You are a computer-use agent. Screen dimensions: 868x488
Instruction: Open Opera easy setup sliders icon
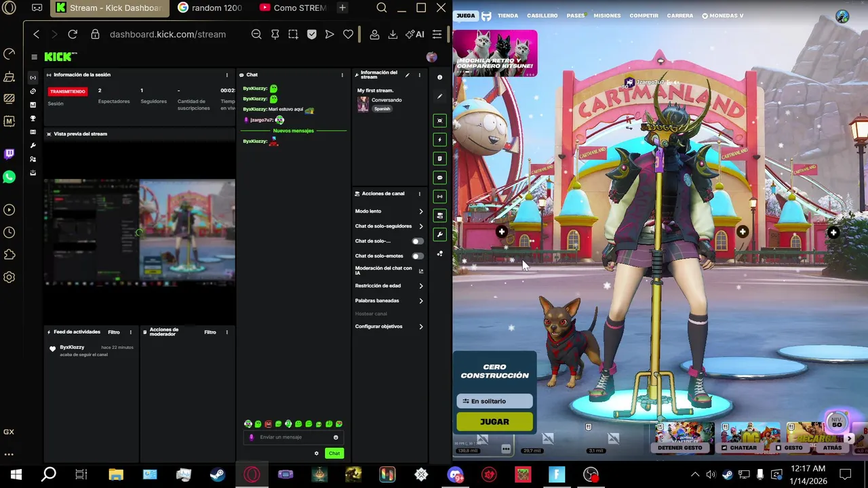[x=437, y=34]
